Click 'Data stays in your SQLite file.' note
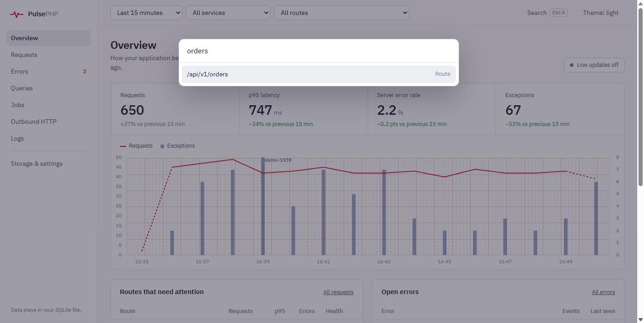Image resolution: width=644 pixels, height=323 pixels. (46, 310)
